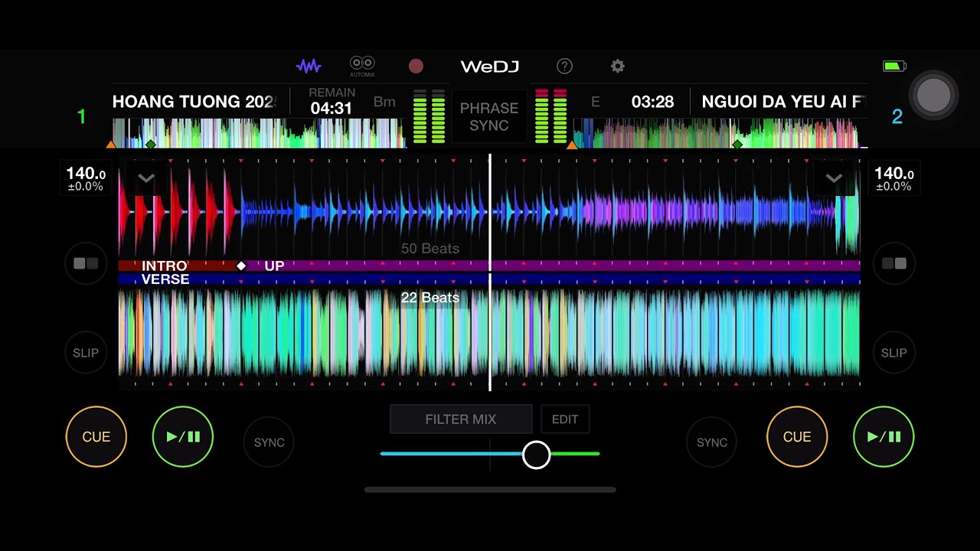Hit the deck 2 CUE button
The width and height of the screenshot is (980, 551).
(x=797, y=437)
